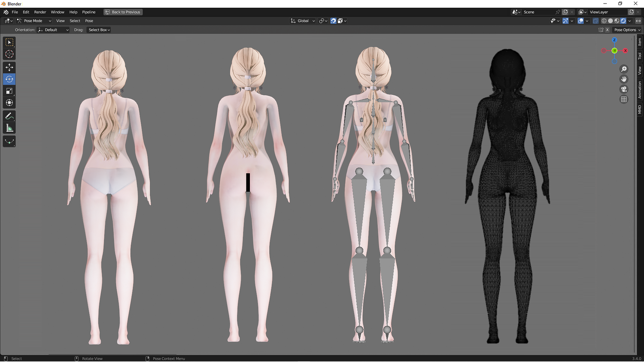Open the File menu
Screen dimensions: 644x362
pos(15,12)
